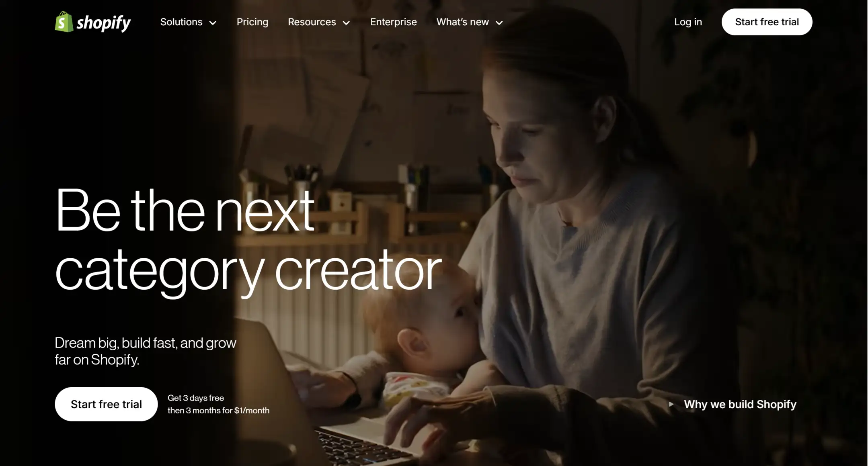Click the play icon for Why we build Shopify
This screenshot has width=868, height=466.
[x=672, y=404]
